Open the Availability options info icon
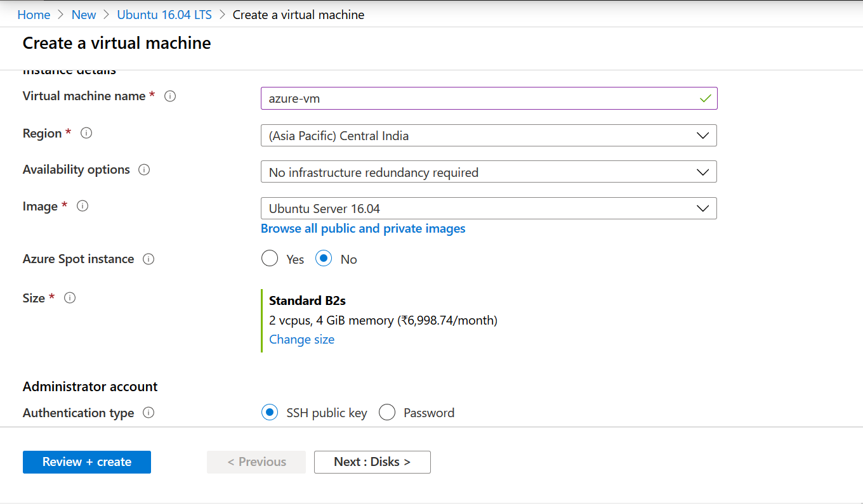Screen dimensions: 863x504 point(144,170)
